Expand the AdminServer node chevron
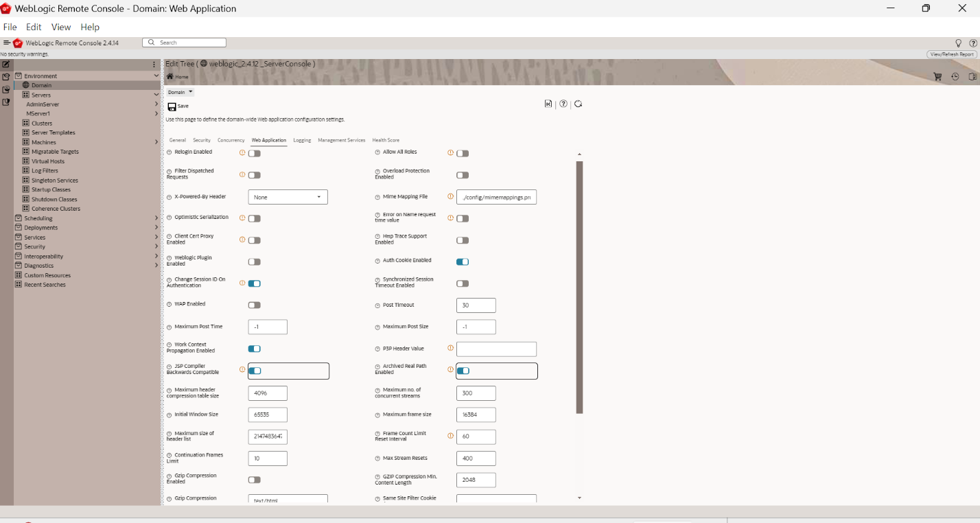 point(156,104)
